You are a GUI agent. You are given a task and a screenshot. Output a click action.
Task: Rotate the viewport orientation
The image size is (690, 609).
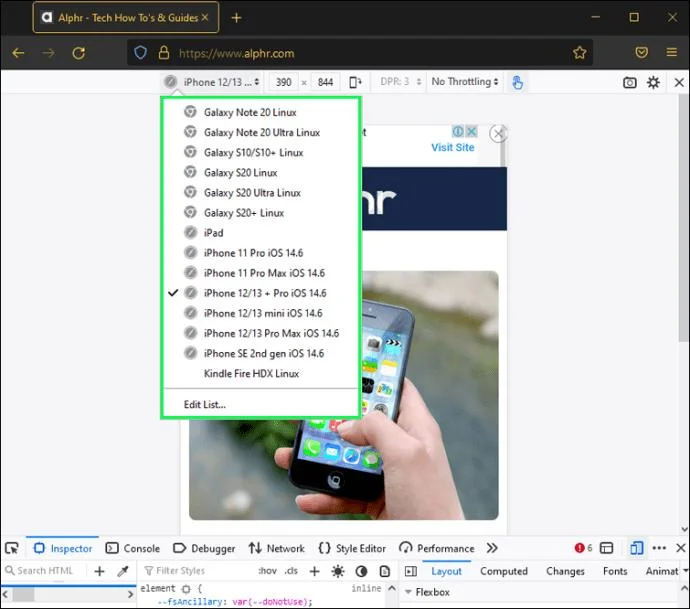tap(355, 82)
